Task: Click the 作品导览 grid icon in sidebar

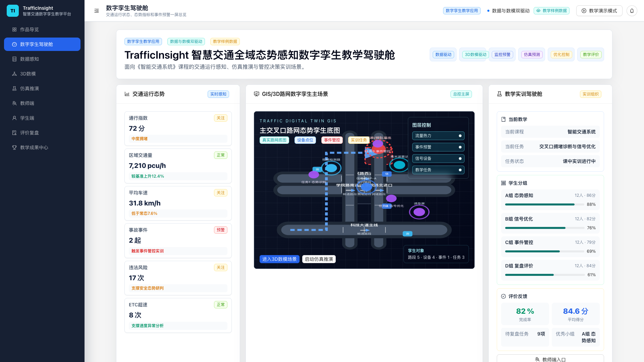Action: [x=14, y=29]
